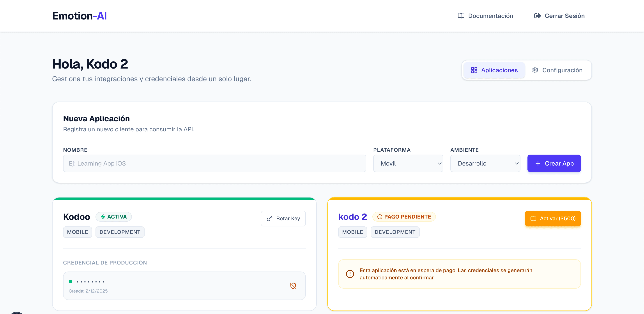
Task: Select the grid icon on the Aplicaciones tab
Action: click(x=474, y=70)
